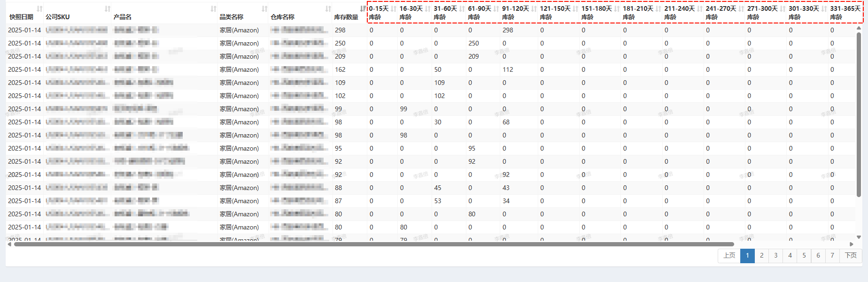Click the horizontal scrollbar left arrow
Screen dimensions: 868x282
point(9,244)
